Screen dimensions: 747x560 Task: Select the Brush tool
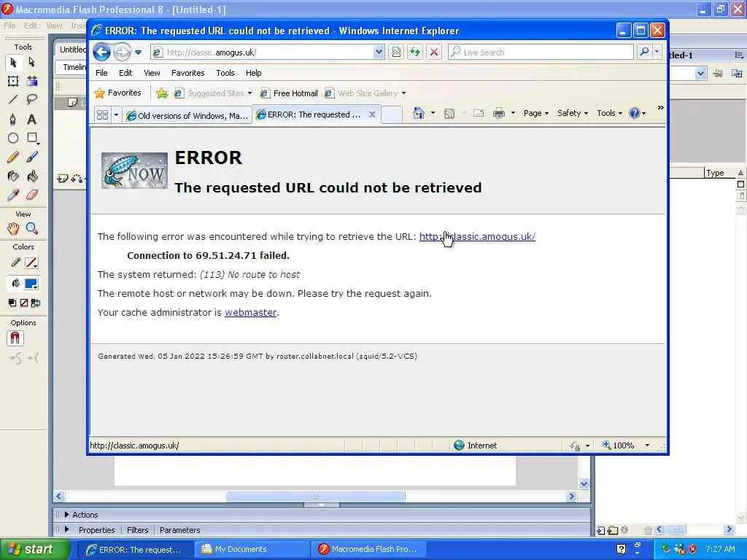coord(32,157)
